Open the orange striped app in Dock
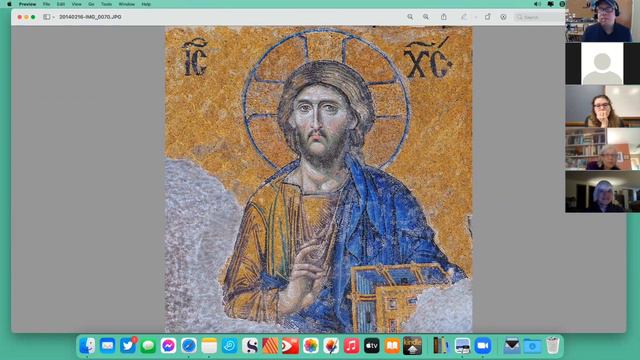640x360 pixels. (x=270, y=346)
